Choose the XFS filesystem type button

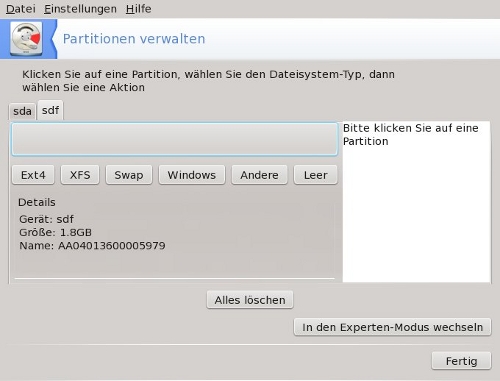point(80,175)
